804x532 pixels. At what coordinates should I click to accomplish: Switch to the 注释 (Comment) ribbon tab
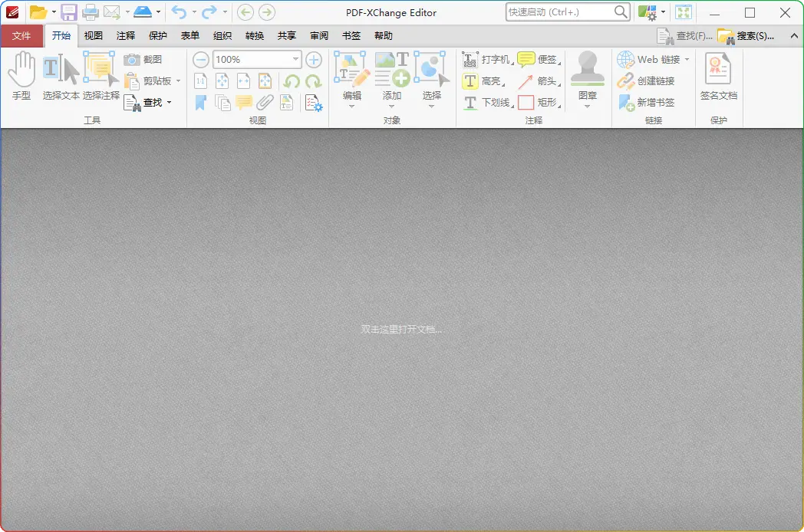click(126, 36)
